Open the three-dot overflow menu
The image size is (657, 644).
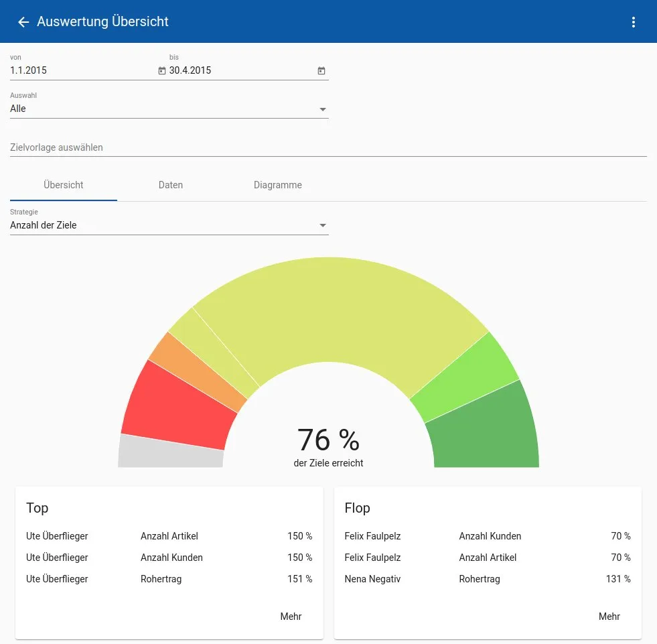click(634, 22)
